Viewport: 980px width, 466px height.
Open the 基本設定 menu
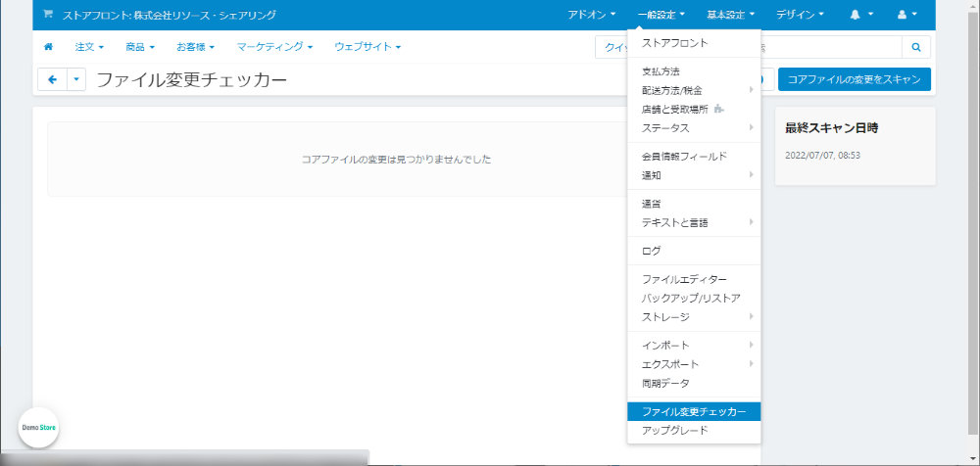pyautogui.click(x=731, y=14)
